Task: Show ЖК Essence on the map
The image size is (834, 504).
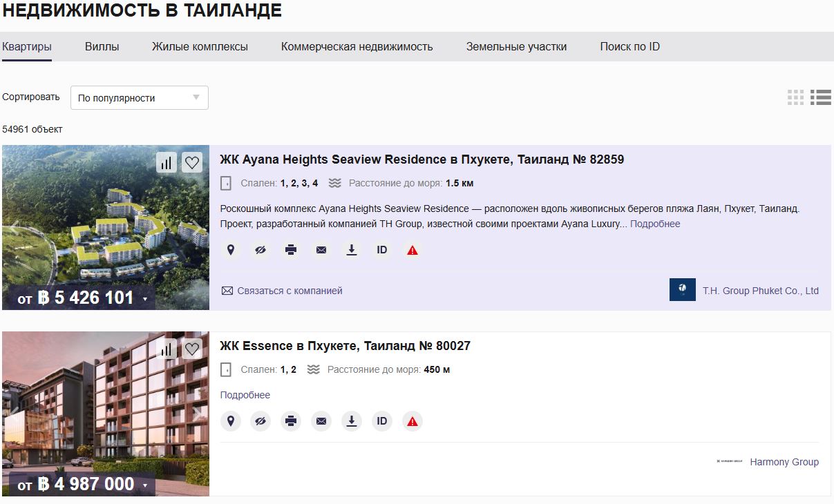Action: 231,420
